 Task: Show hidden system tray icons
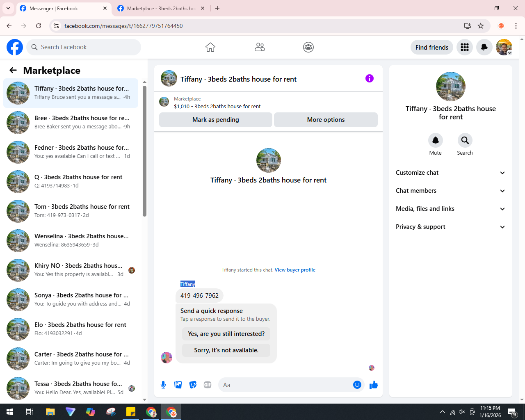tap(442, 412)
